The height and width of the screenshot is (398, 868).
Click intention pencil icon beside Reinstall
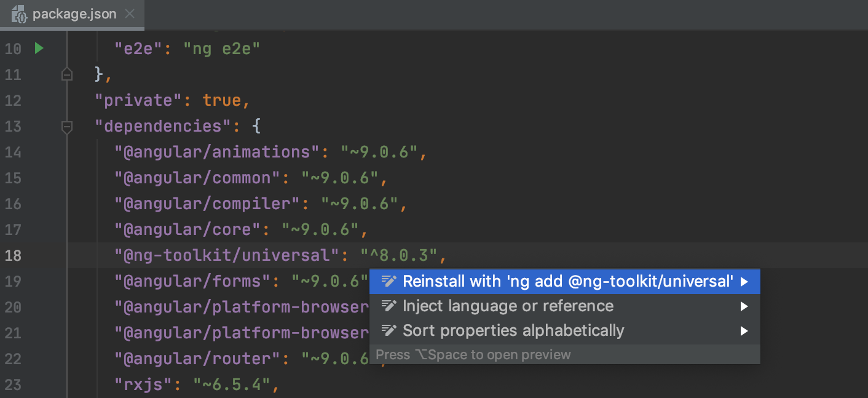pyautogui.click(x=389, y=281)
